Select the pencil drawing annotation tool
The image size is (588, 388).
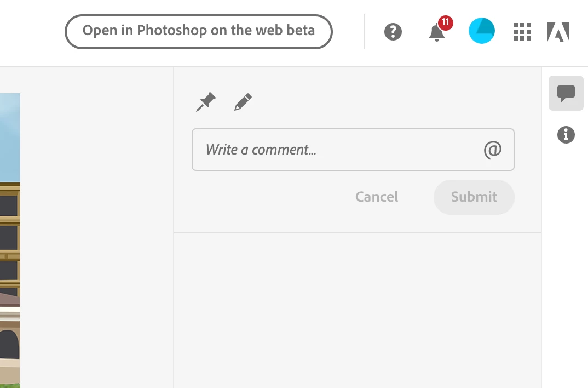tap(243, 102)
